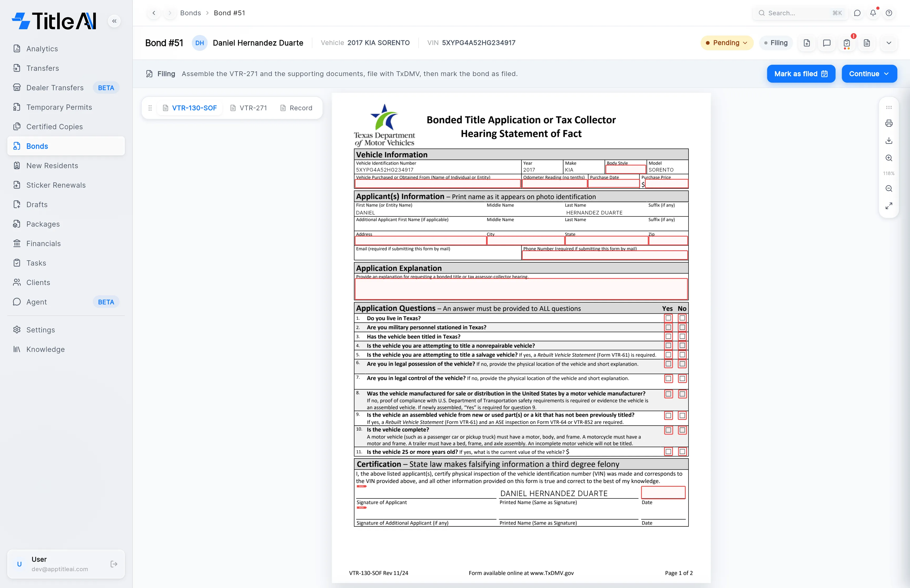This screenshot has height=588, width=910.
Task: Click the print icon in viewer toolbar
Action: tap(889, 123)
